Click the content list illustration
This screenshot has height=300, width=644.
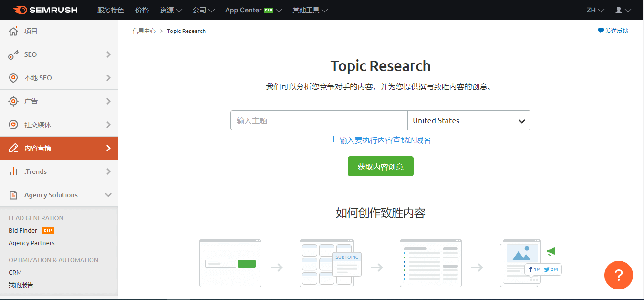(431, 263)
